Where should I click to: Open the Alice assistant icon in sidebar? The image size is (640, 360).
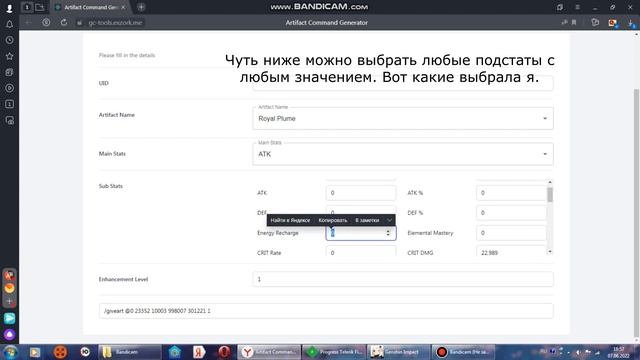(9, 335)
